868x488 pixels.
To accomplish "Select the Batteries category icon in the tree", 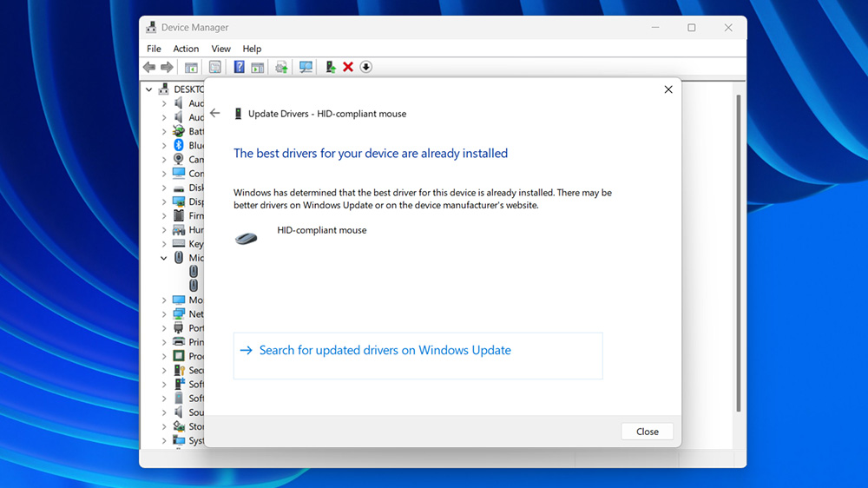I will tap(179, 131).
